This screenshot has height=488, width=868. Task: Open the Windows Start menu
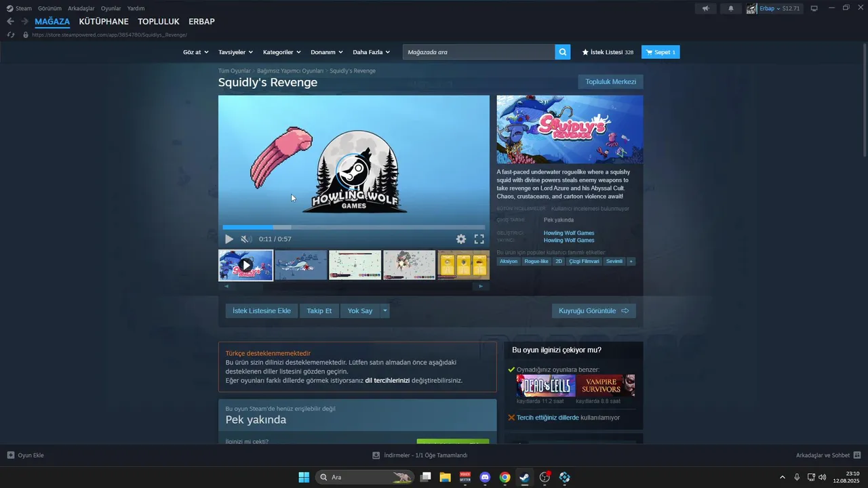tap(304, 477)
